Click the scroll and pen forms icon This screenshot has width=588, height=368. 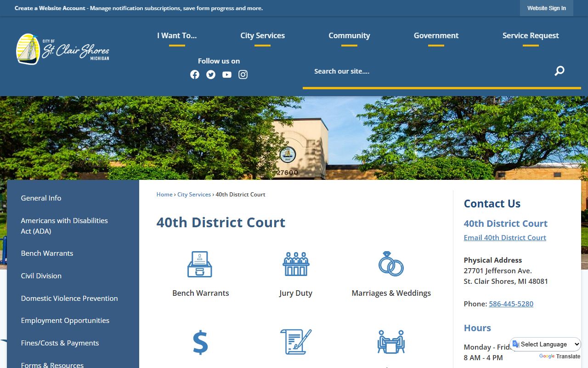296,342
